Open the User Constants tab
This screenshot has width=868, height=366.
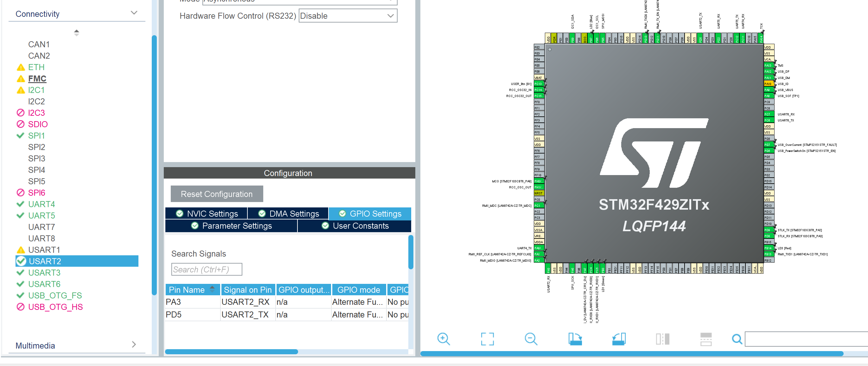coord(355,226)
